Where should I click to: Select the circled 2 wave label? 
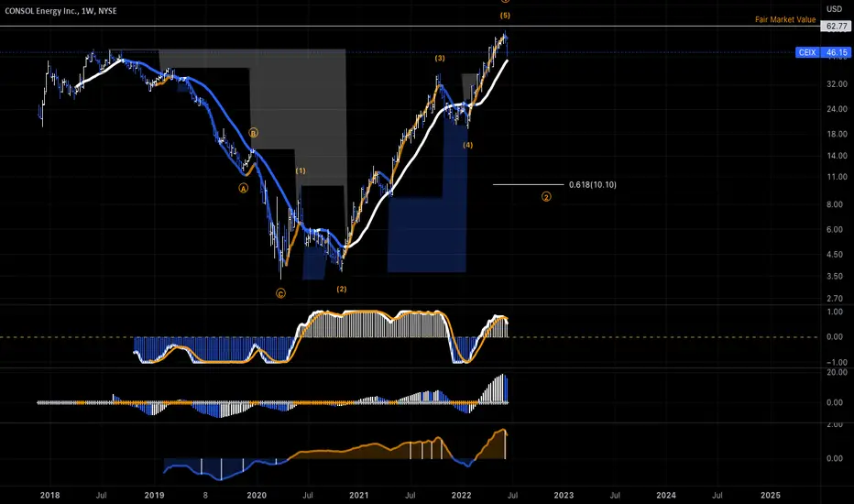546,197
